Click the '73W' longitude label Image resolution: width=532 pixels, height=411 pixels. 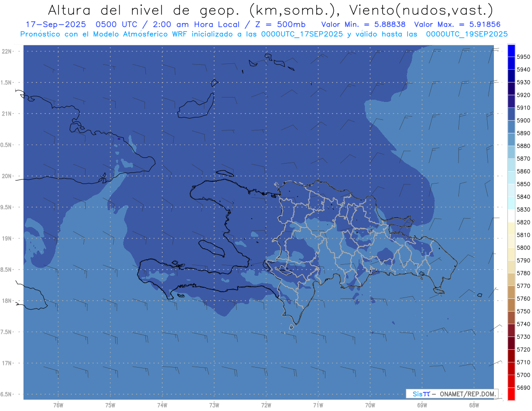(214, 405)
